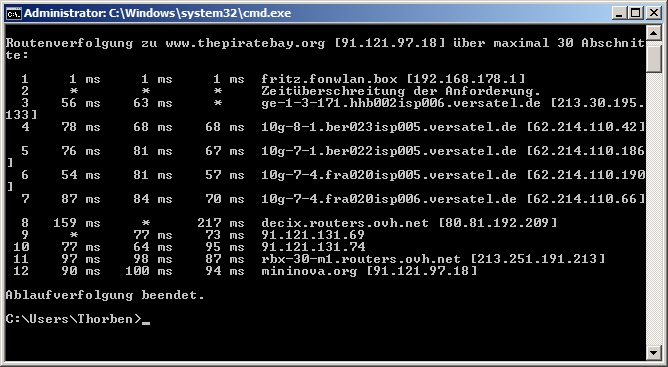The image size is (668, 367).
Task: Click '10g-8-1.ber023isp005.versatel.de' hostname
Action: (389, 127)
